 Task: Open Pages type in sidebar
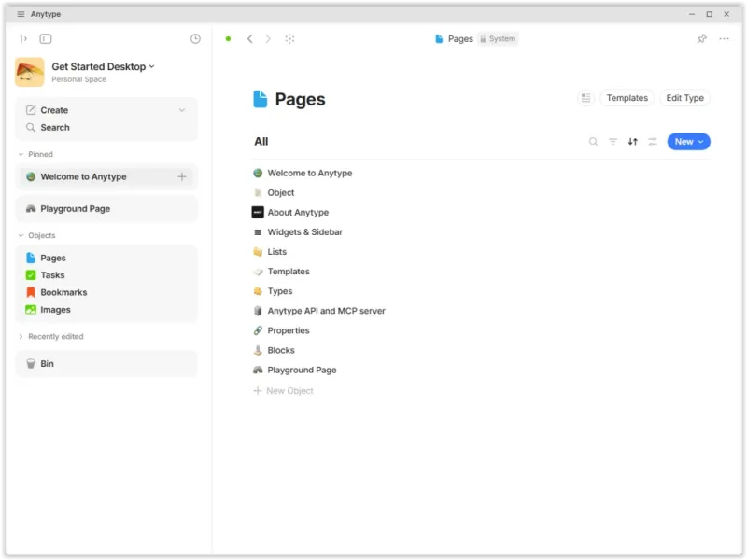click(x=106, y=259)
